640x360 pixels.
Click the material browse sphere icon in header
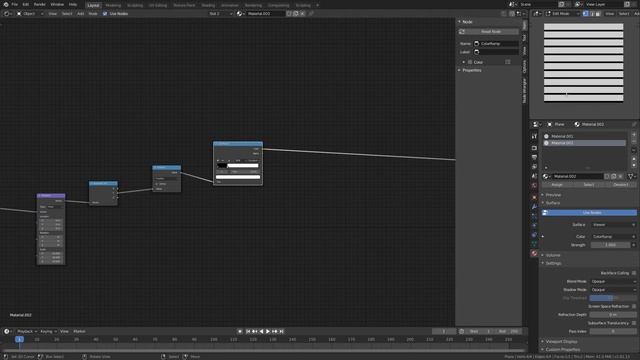coord(240,13)
